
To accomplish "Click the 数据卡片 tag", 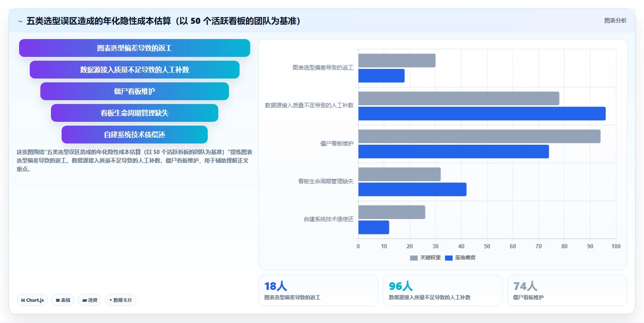I will point(121,300).
